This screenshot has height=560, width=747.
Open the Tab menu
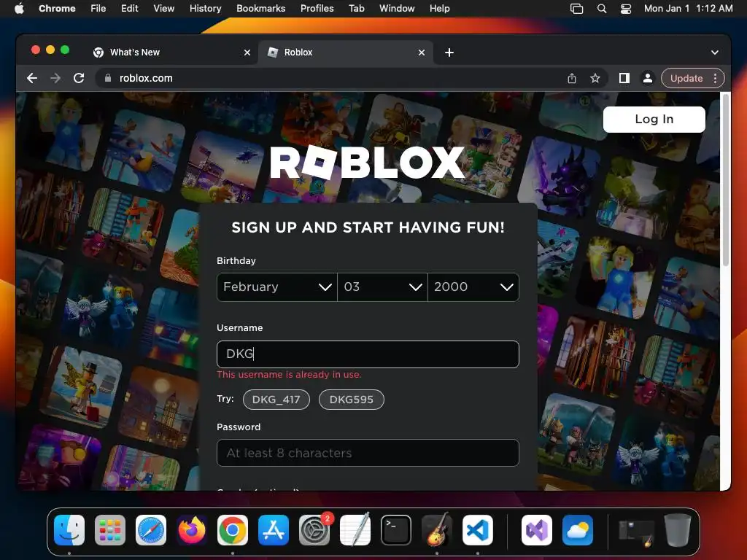tap(356, 9)
